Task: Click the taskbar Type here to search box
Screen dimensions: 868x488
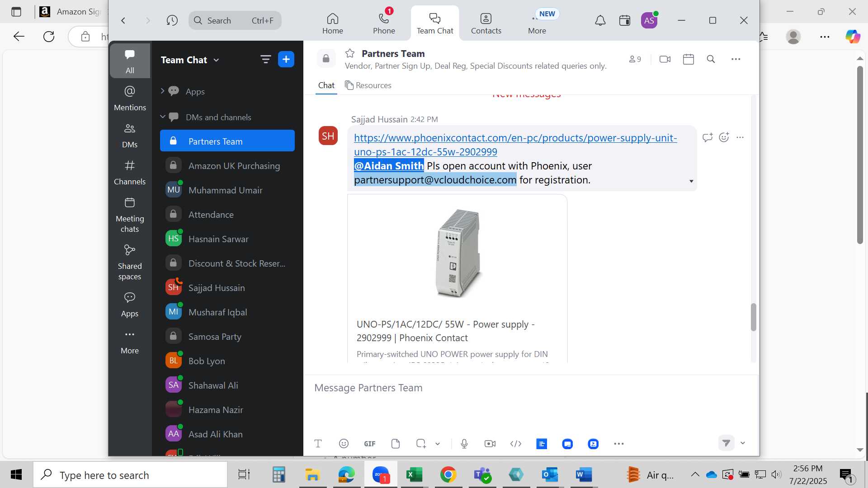Action: [x=130, y=475]
